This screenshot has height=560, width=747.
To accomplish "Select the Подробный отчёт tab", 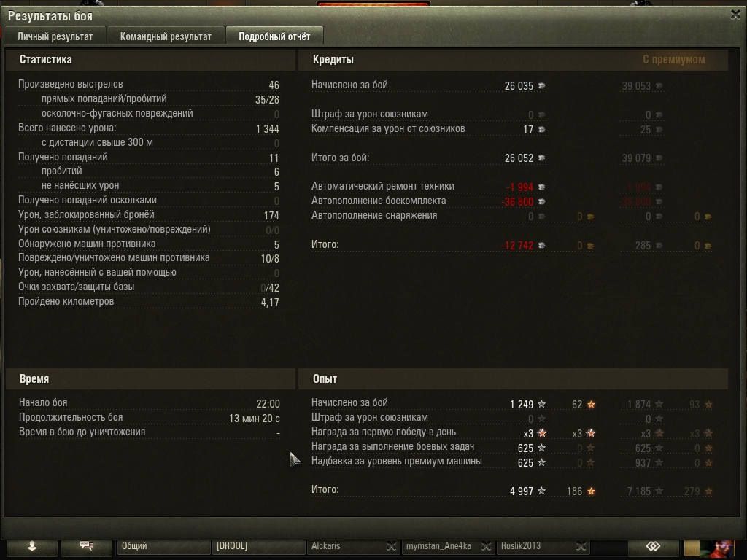I will point(274,36).
